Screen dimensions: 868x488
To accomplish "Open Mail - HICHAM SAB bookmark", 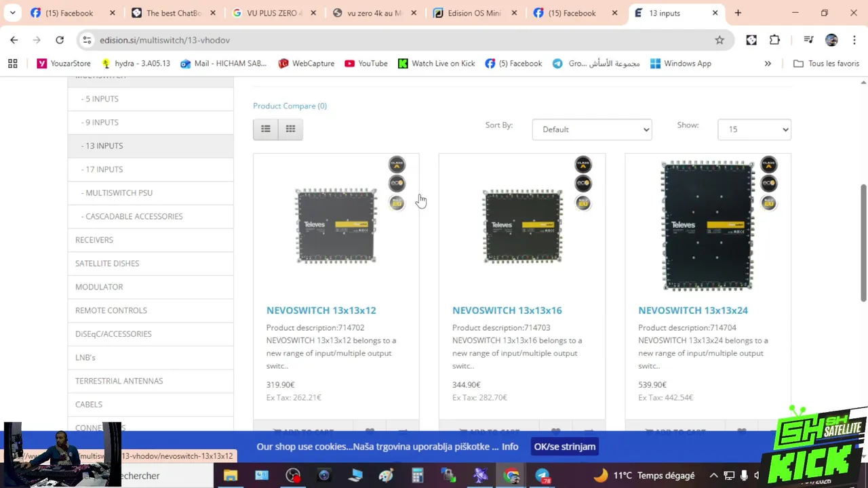I will [223, 63].
